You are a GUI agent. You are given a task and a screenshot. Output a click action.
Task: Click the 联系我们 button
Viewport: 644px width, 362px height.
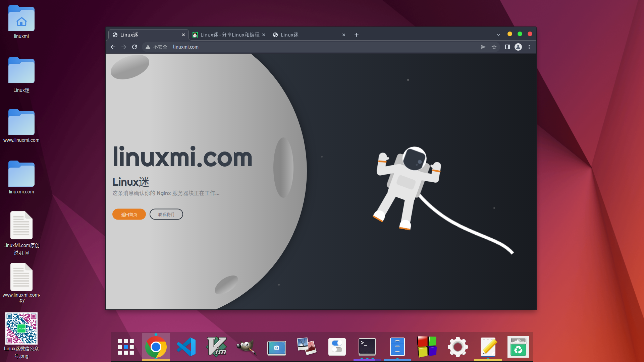point(166,215)
